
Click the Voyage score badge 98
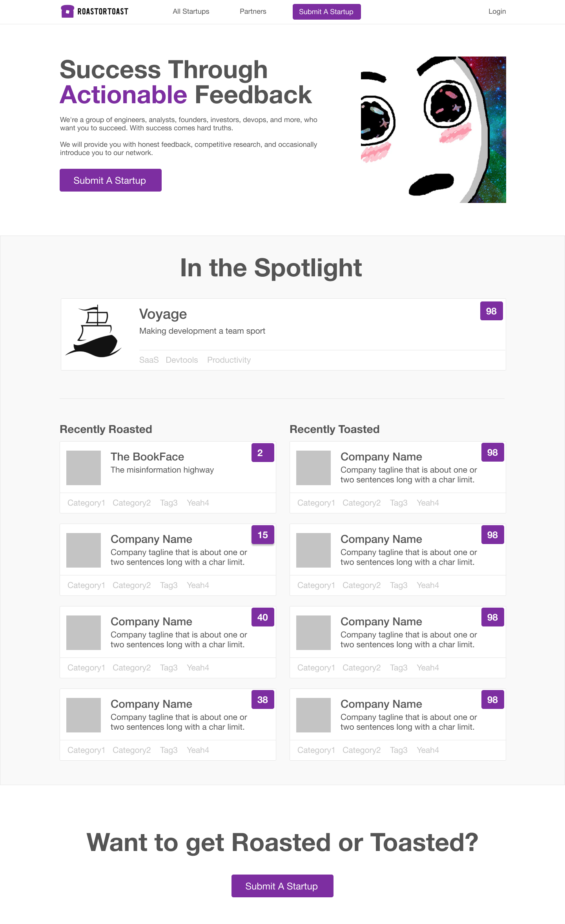(492, 311)
